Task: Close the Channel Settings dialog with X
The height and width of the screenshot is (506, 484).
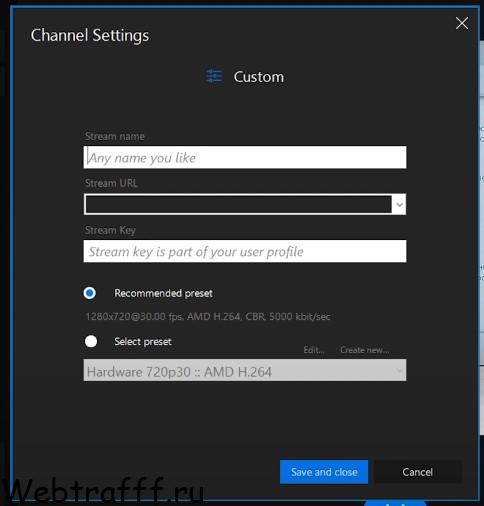Action: pos(462,23)
